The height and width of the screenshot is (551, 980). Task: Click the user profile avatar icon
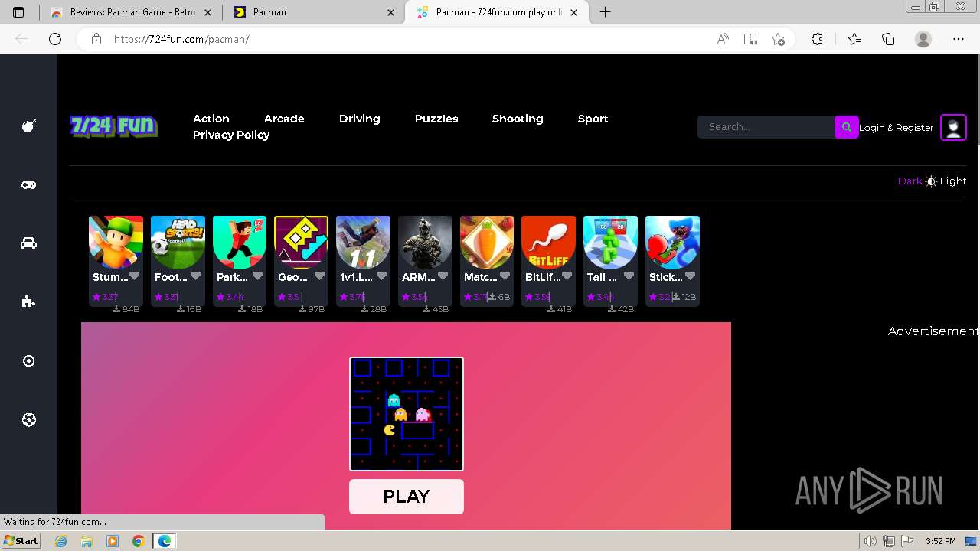(953, 127)
